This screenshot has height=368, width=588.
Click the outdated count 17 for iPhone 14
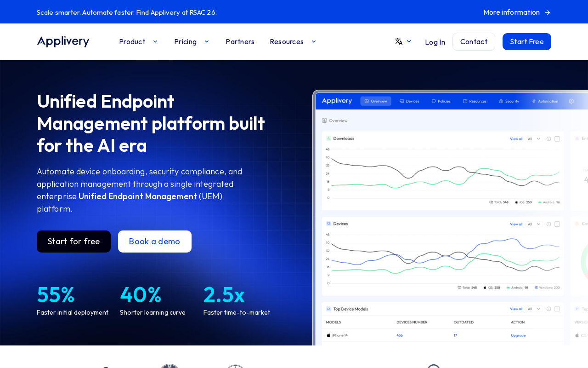pyautogui.click(x=455, y=335)
